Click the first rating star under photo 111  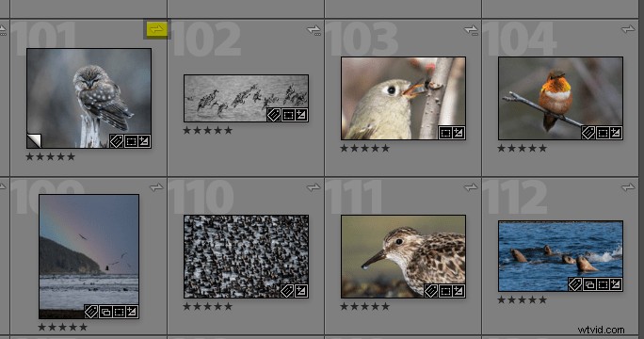(x=345, y=306)
